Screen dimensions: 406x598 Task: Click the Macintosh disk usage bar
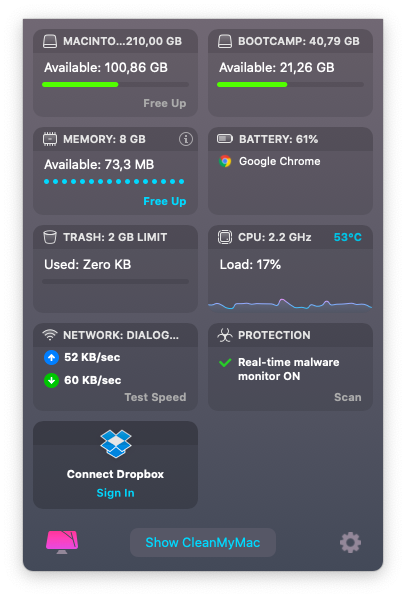point(116,85)
